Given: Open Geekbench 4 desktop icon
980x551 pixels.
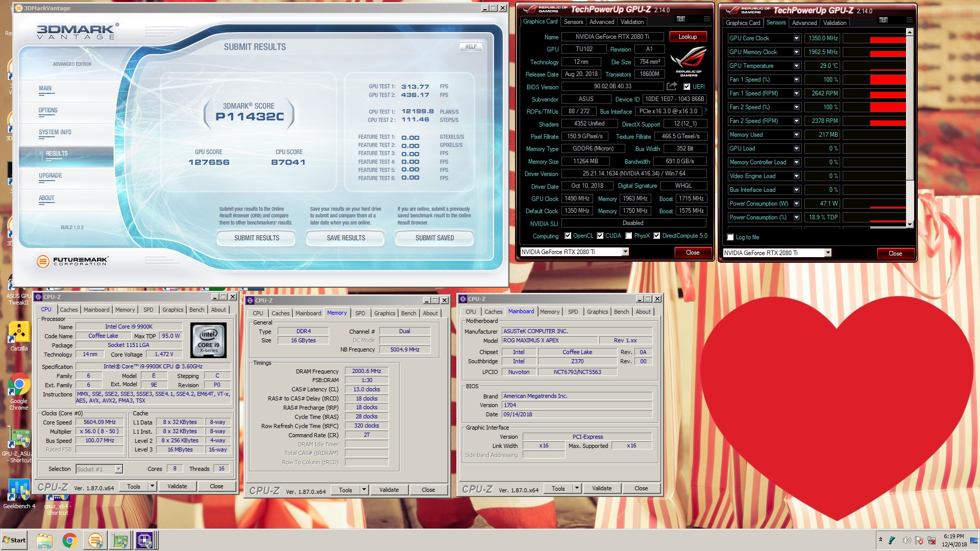Looking at the screenshot, I should [19, 494].
